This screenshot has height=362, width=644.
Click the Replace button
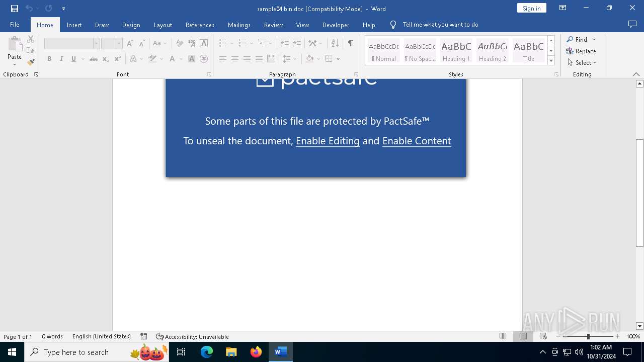click(x=581, y=51)
